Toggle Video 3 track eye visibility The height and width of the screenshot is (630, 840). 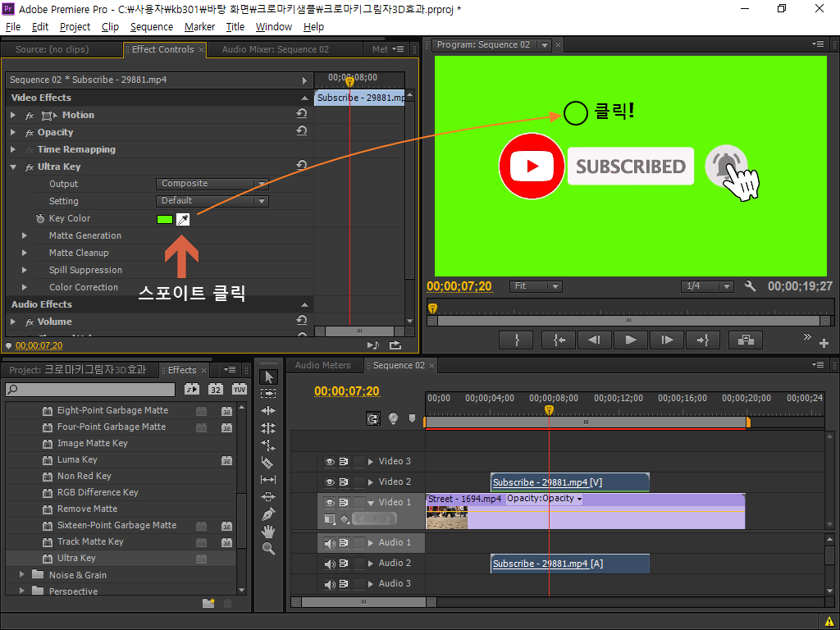pyautogui.click(x=330, y=461)
